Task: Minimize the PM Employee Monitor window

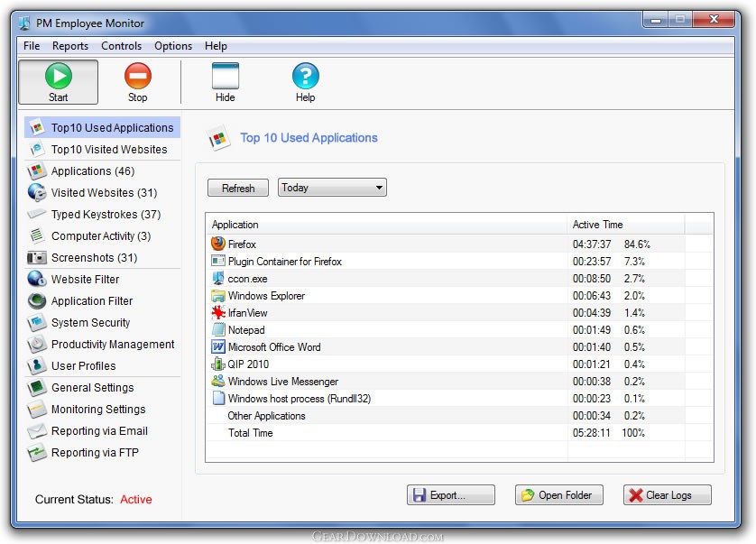Action: [x=656, y=20]
